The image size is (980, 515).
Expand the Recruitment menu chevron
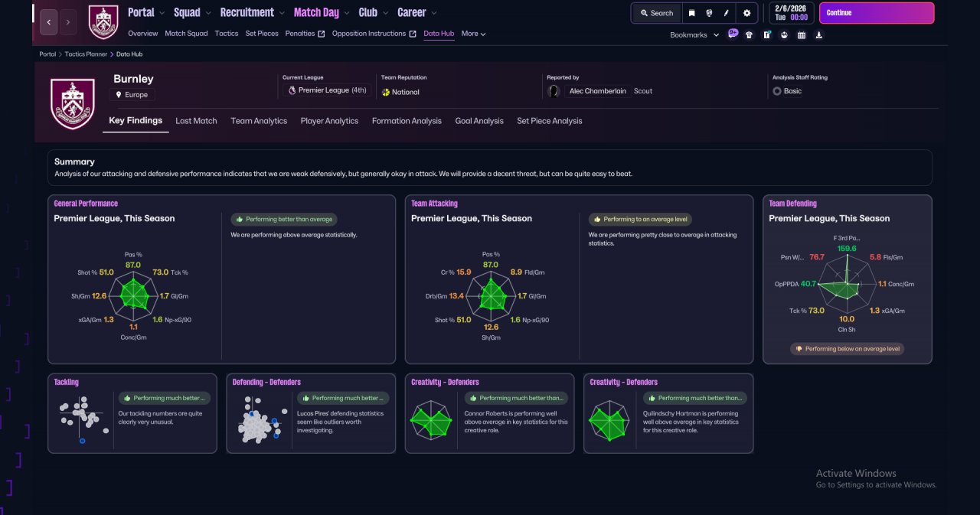282,13
